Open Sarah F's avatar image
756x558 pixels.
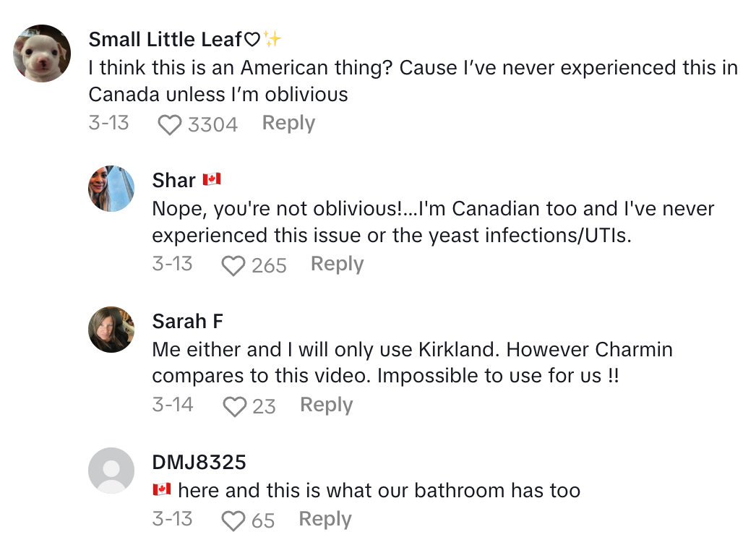[x=111, y=330]
